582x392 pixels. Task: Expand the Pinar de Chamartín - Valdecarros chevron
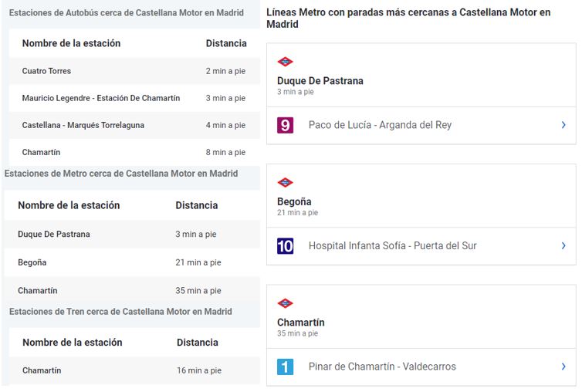[x=563, y=367]
